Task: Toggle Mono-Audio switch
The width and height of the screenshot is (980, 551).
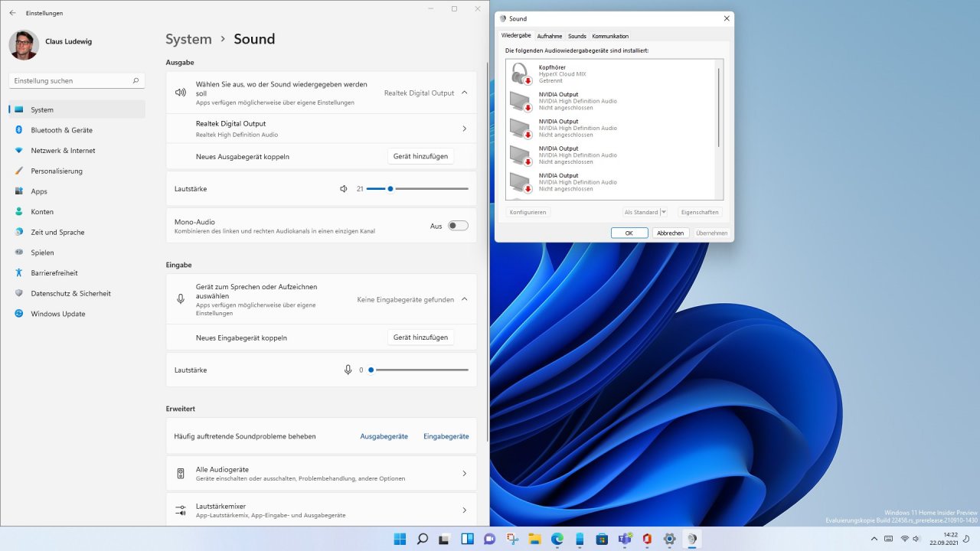Action: [458, 226]
